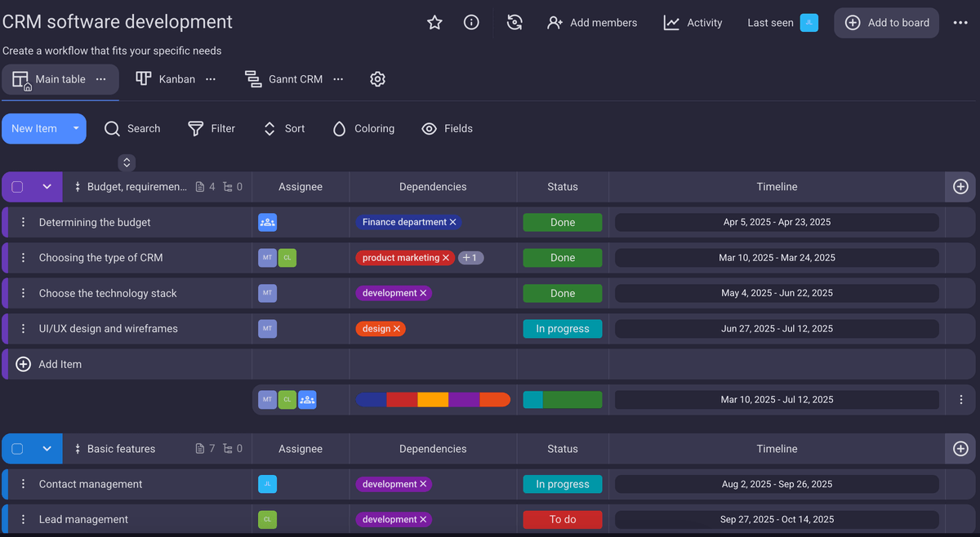Open the Search tool

(x=132, y=129)
